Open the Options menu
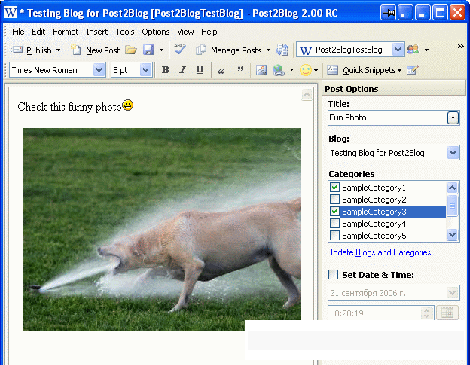This screenshot has width=470, height=365. click(x=155, y=32)
